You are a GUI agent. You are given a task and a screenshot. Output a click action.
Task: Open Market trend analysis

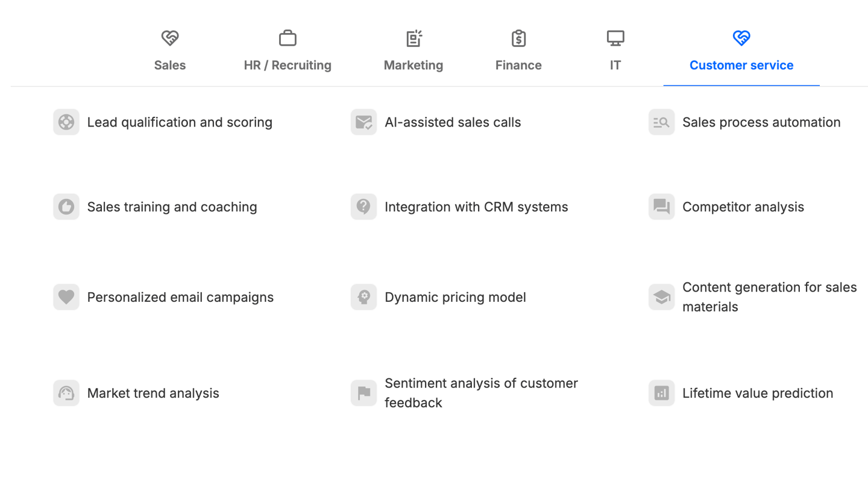(x=153, y=393)
